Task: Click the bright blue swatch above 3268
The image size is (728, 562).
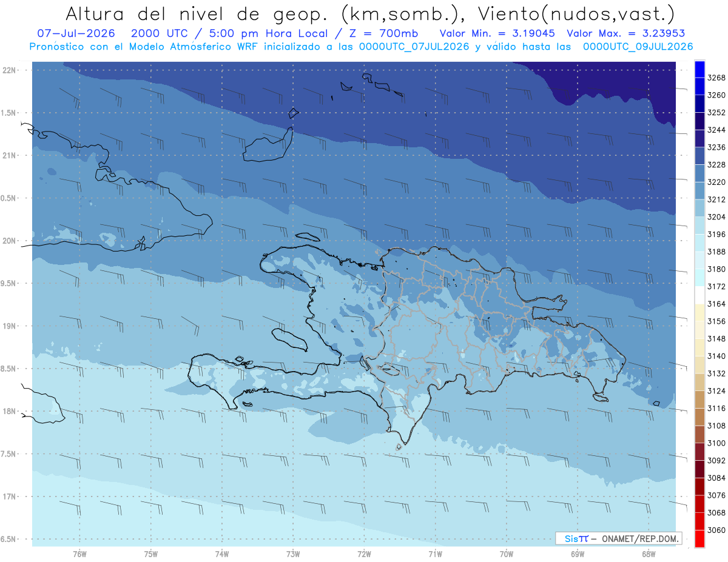Action: tap(699, 69)
